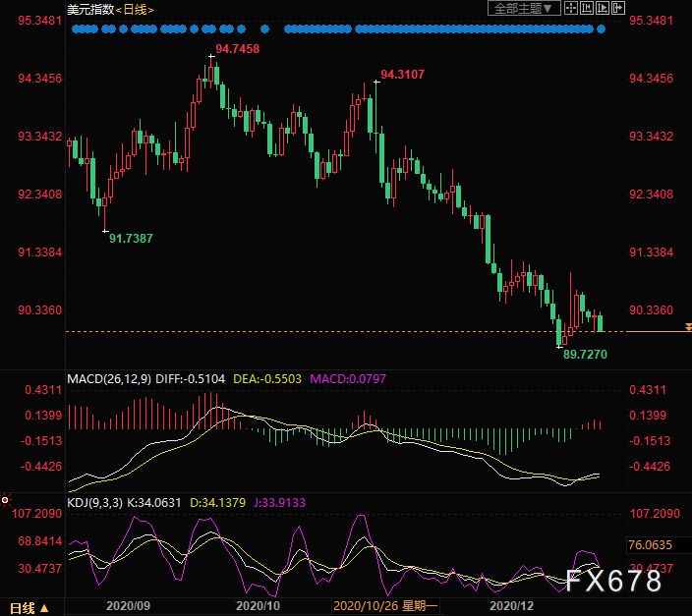Click the 94.7458 high price label
The image size is (692, 616).
click(237, 48)
